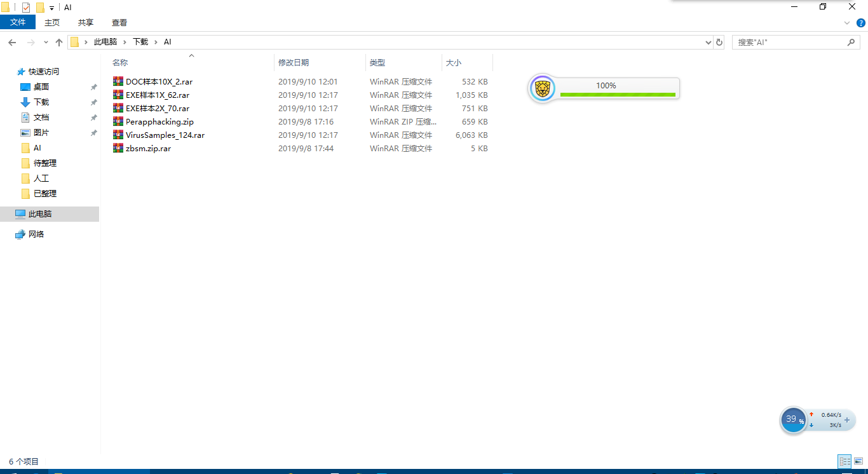The height and width of the screenshot is (474, 868).
Task: Open the recent locations dropdown
Action: [46, 42]
